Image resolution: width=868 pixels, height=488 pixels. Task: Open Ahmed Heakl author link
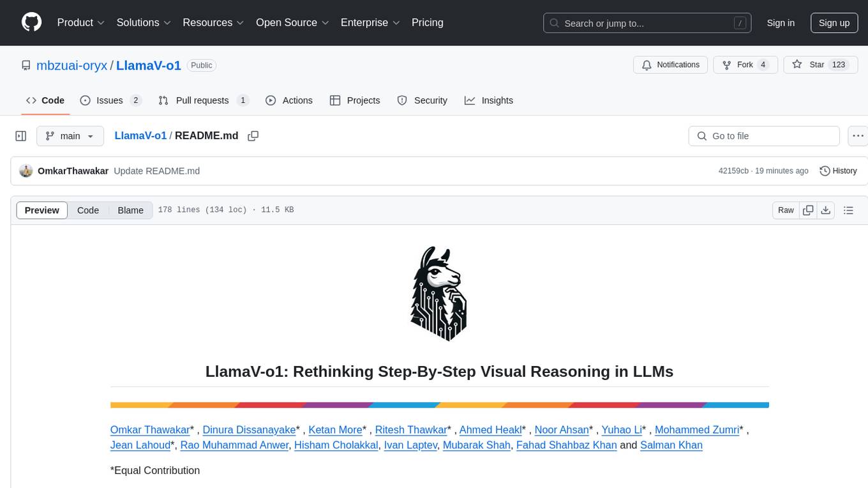coord(490,430)
